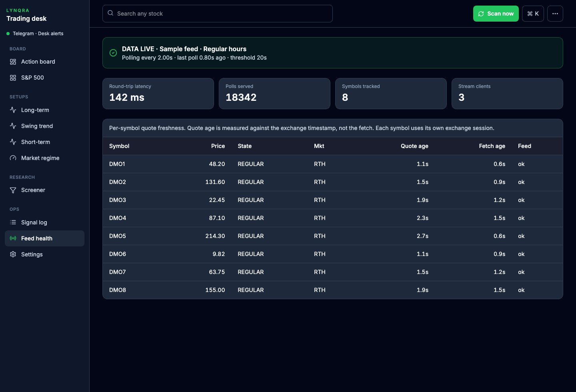
Task: Open Swing trend setup
Action: [44, 126]
